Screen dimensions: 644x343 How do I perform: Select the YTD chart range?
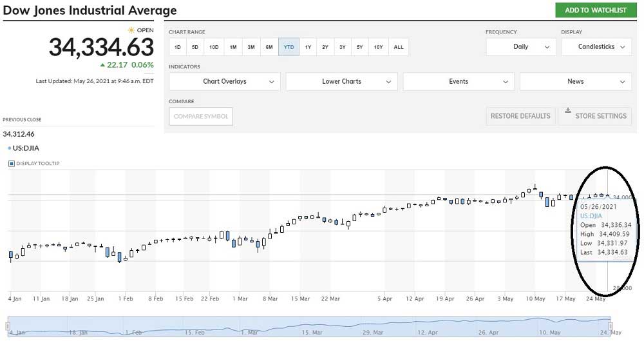[289, 47]
